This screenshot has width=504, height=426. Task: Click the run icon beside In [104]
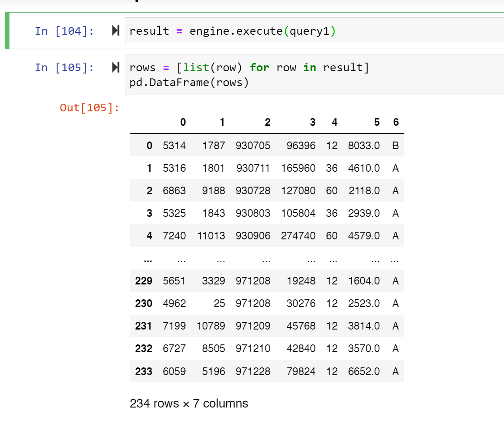(115, 31)
